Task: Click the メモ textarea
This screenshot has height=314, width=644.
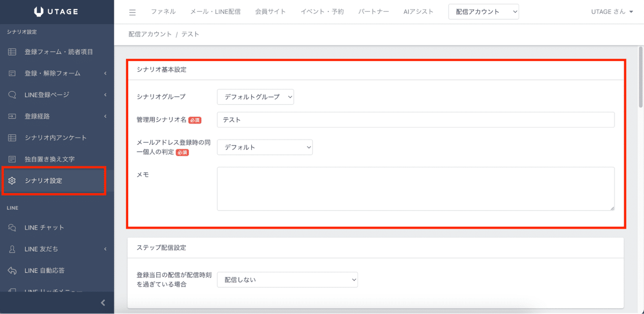Action: 416,189
